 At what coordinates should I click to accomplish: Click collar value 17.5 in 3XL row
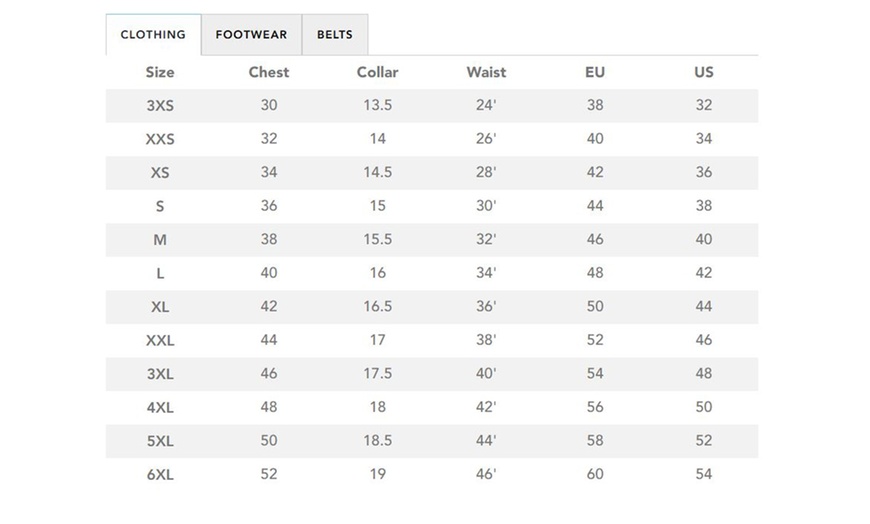(x=377, y=374)
